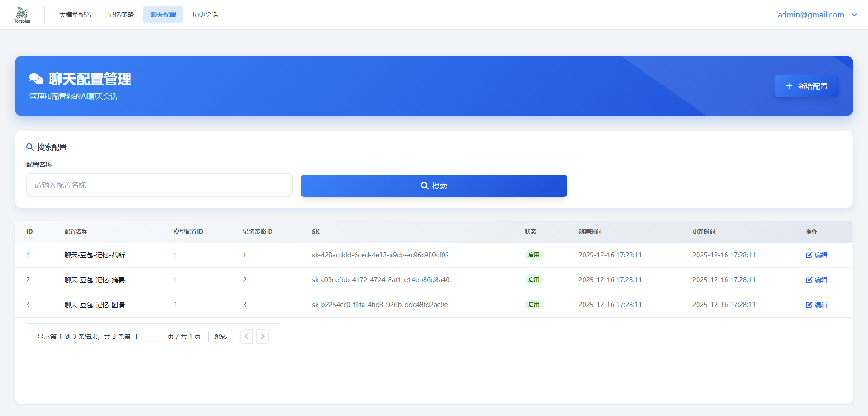The height and width of the screenshot is (416, 868).
Task: Click the ID column header
Action: (29, 232)
